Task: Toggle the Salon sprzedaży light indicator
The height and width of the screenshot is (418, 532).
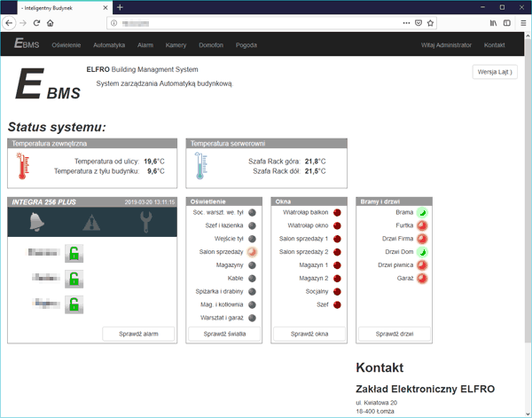Action: point(252,252)
